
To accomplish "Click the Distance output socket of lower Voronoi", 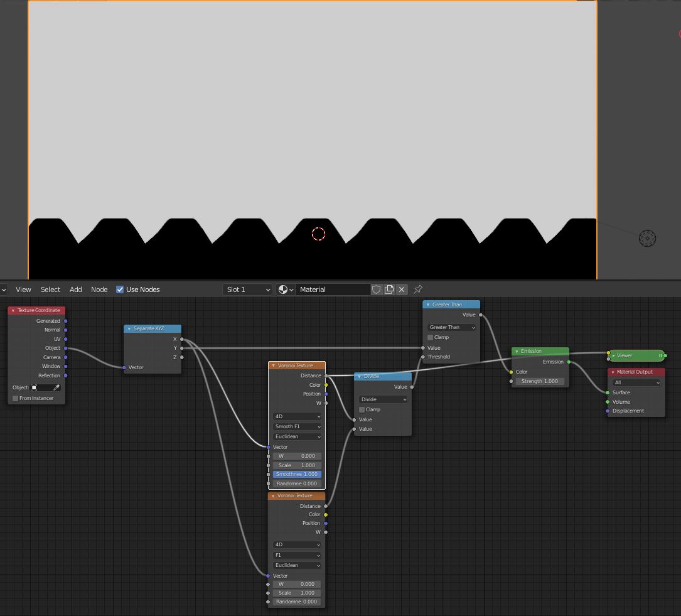I will [x=326, y=506].
